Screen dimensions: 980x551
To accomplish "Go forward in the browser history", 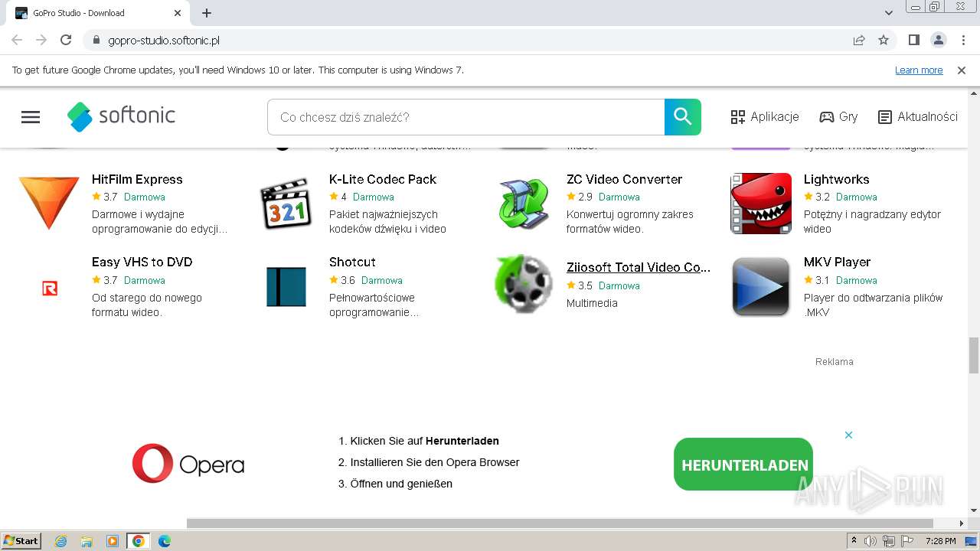I will [x=41, y=40].
